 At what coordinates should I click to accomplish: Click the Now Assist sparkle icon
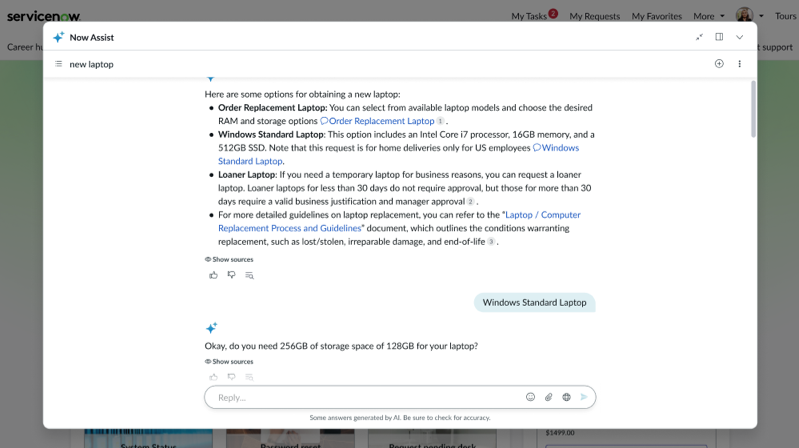tap(59, 37)
